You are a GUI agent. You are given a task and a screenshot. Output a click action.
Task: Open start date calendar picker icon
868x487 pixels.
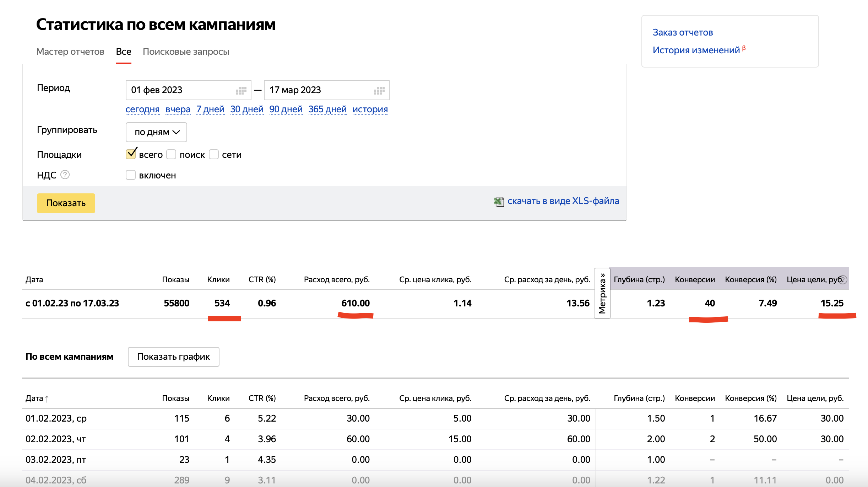tap(241, 90)
